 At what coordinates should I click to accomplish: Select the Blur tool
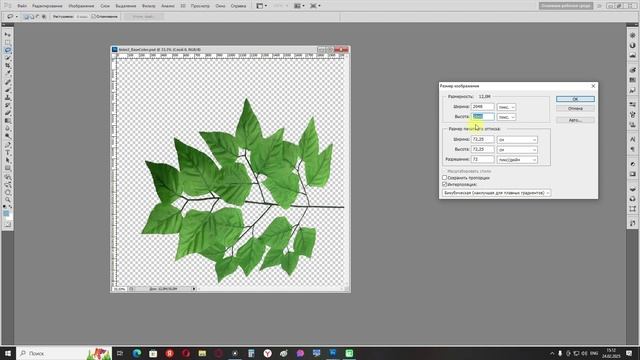click(8, 129)
